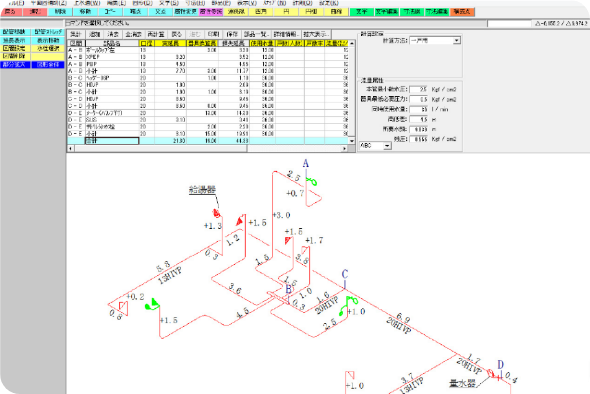Open the 計算方法 calculation method dropdown
The width and height of the screenshot is (590, 394).
tap(435, 40)
